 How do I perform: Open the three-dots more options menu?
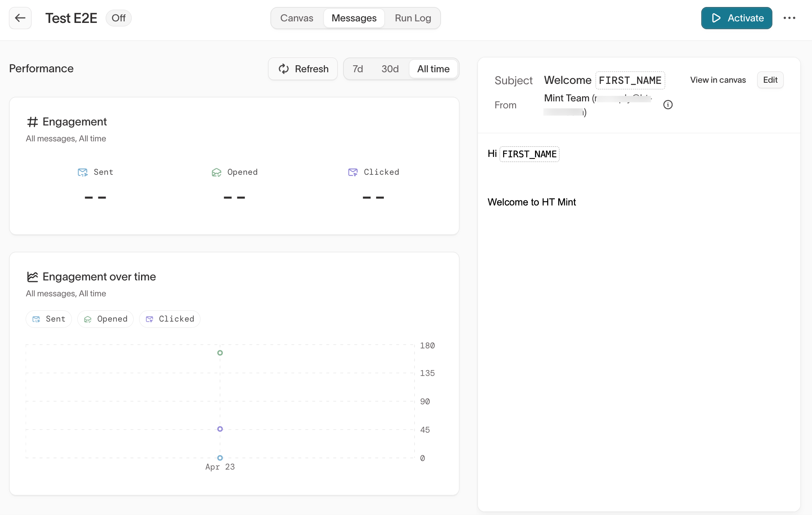tap(789, 18)
